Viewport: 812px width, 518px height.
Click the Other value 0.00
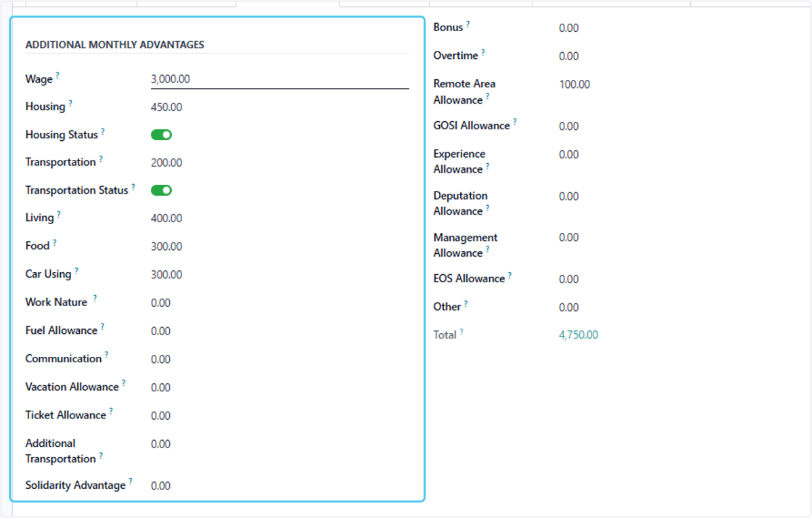(x=569, y=307)
